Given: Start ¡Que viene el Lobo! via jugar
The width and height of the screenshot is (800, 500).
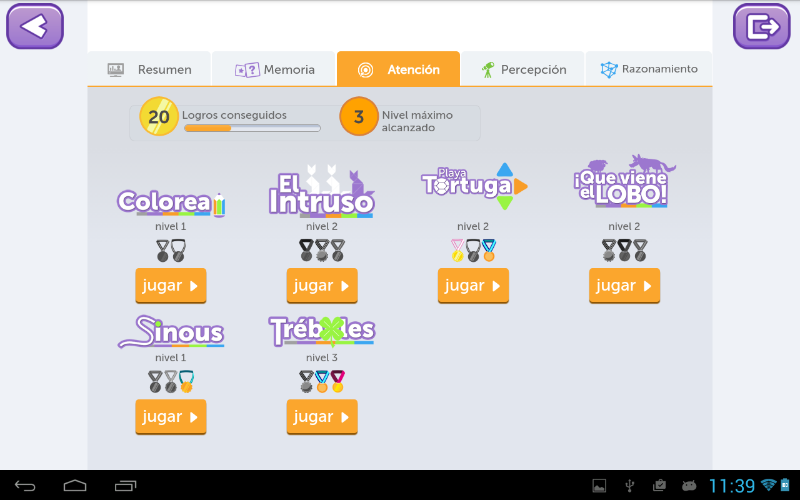Looking at the screenshot, I should [x=624, y=286].
